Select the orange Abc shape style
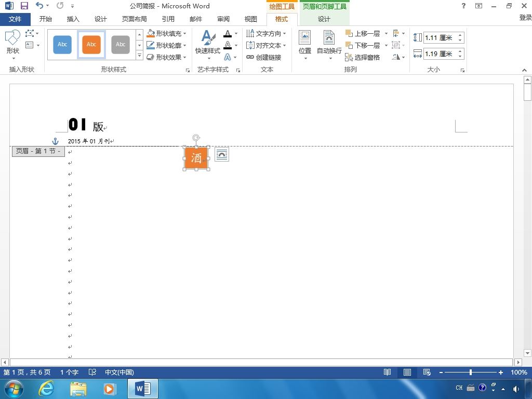This screenshot has height=399, width=532. [x=91, y=45]
